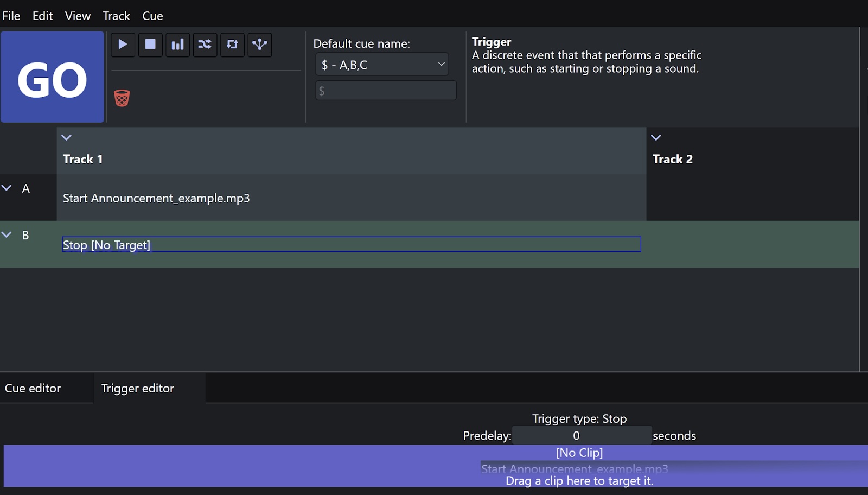Viewport: 868px width, 495px height.
Task: Switch to the Trigger editor tab
Action: (150, 388)
